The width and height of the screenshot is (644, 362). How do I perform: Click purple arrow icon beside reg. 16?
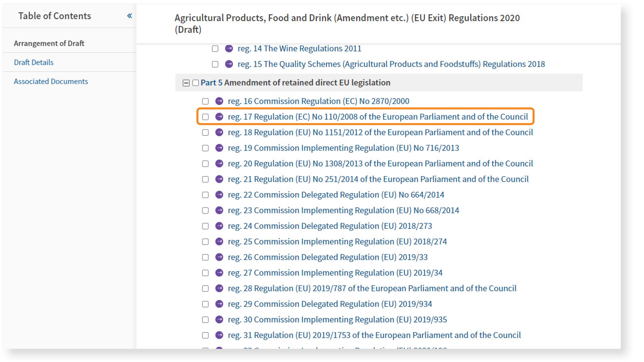[219, 101]
